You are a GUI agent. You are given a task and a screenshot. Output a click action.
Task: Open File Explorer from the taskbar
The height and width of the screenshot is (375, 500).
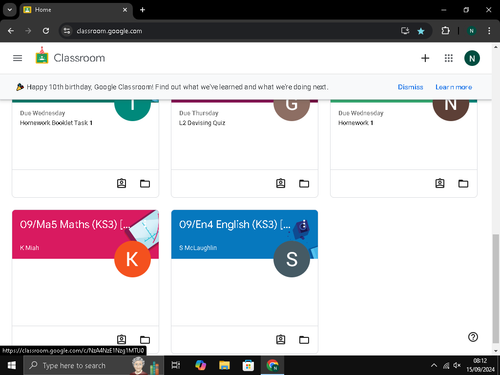click(x=224, y=366)
